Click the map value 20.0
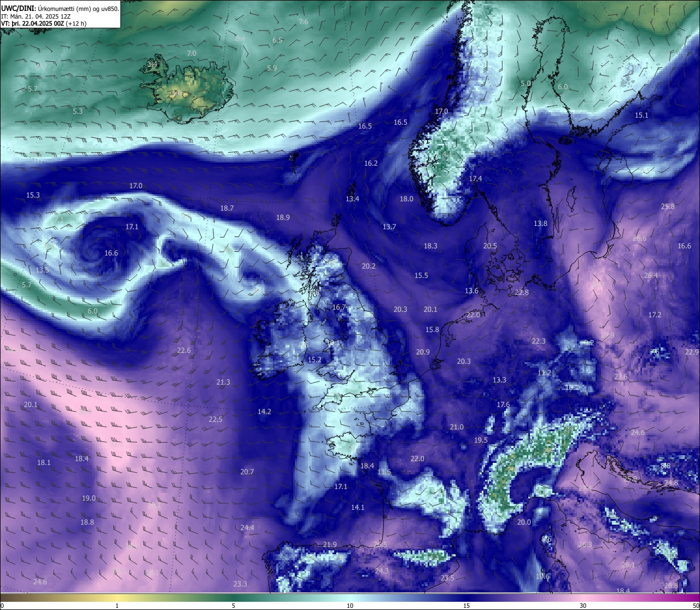The width and height of the screenshot is (700, 610). 524,522
